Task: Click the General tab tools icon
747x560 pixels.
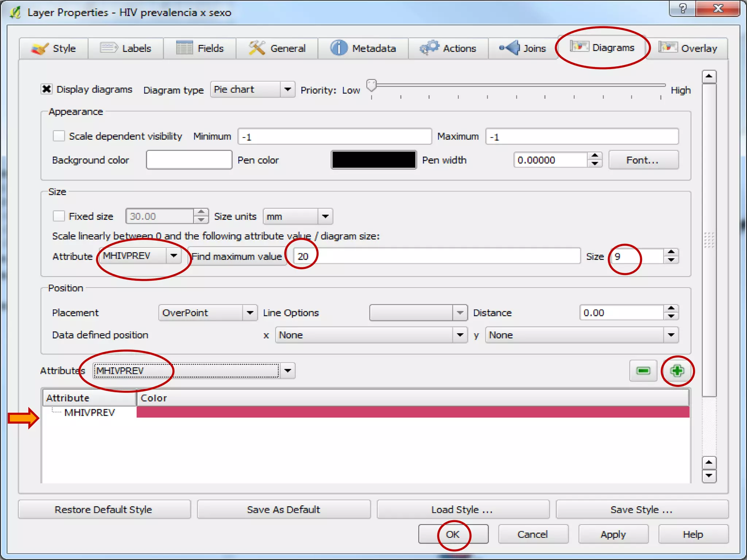Action: pyautogui.click(x=257, y=48)
